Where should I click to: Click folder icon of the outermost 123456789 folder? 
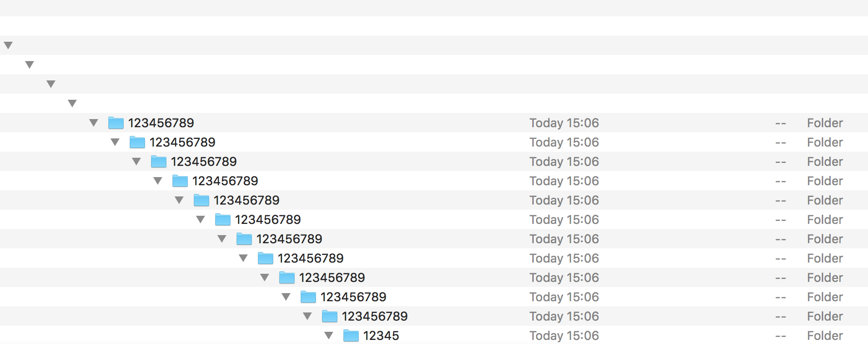[x=116, y=123]
